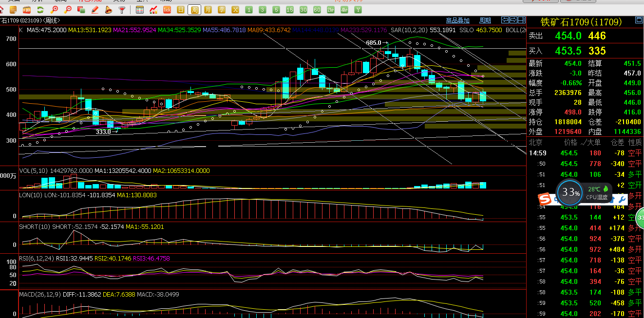Select the RSI(6,12,24) indicator label

coord(37,259)
